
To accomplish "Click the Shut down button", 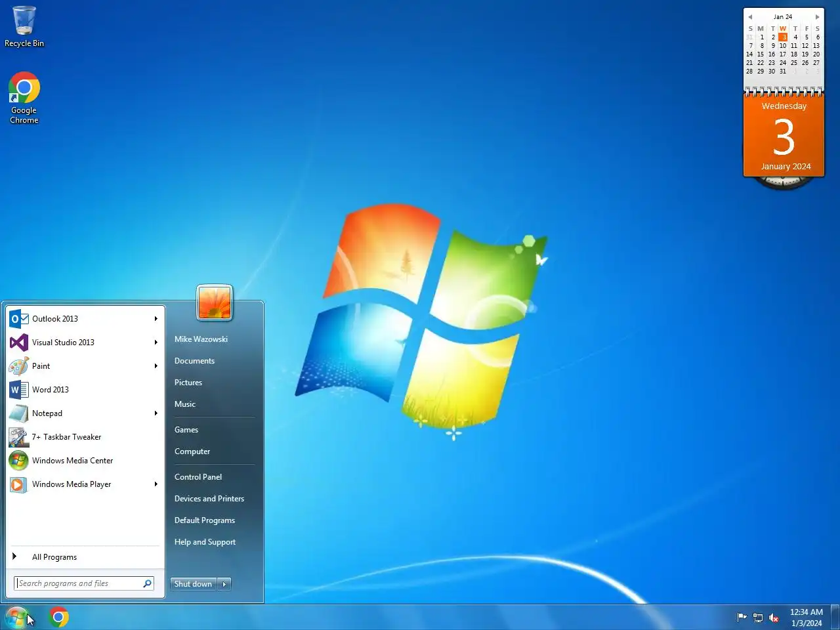I will [194, 584].
